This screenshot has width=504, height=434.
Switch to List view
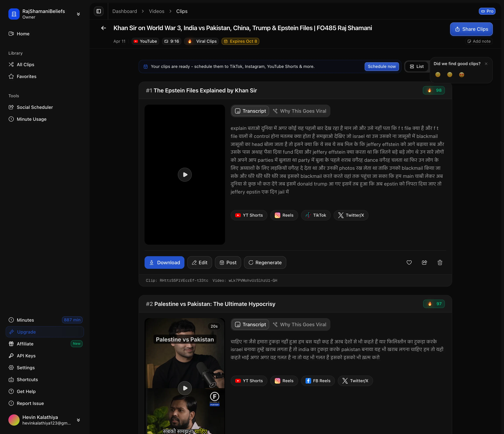(417, 66)
